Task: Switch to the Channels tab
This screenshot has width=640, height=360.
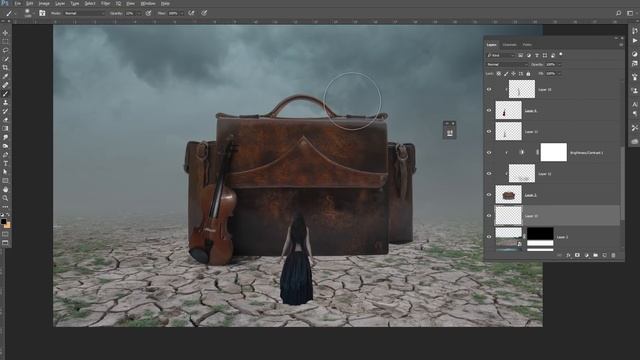Action: tap(509, 44)
